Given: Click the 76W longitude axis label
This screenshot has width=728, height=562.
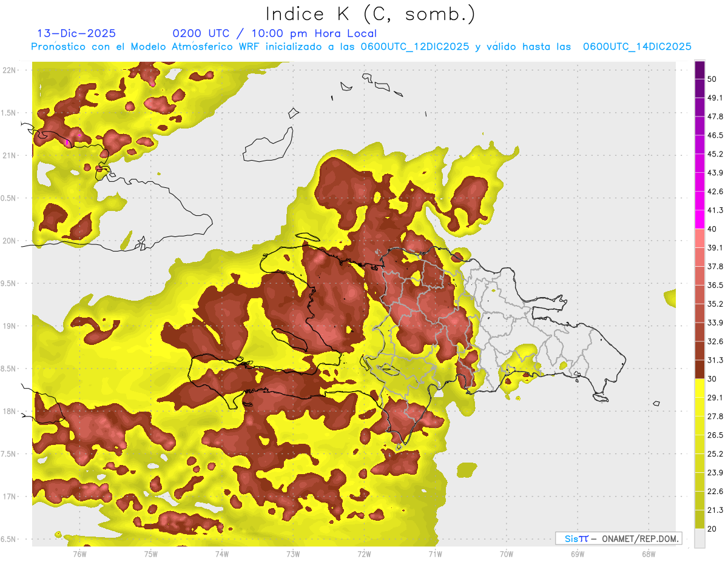Looking at the screenshot, I should 79,554.
